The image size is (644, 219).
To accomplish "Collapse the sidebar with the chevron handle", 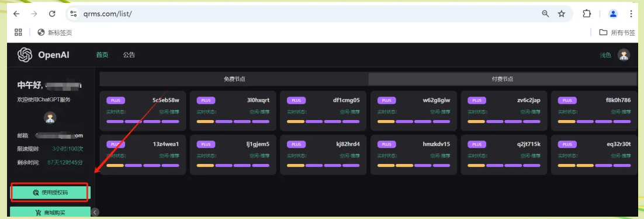I will (x=95, y=213).
